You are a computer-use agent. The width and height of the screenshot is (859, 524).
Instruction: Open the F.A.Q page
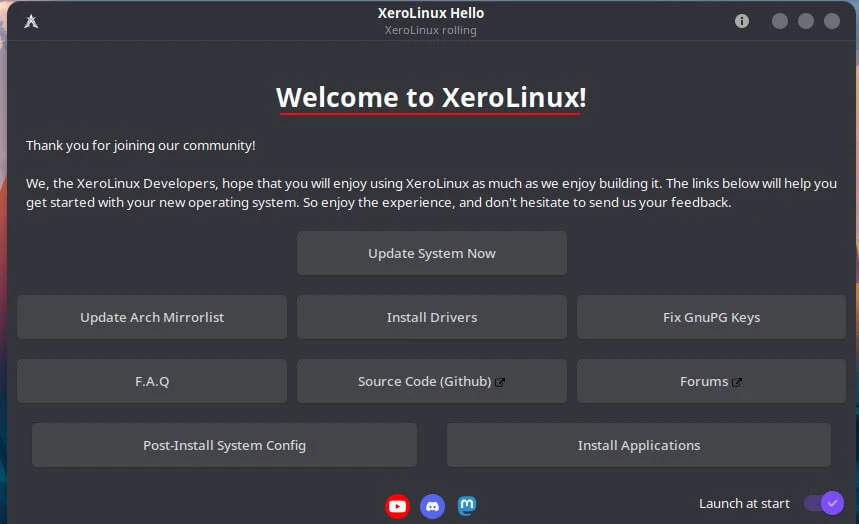[152, 381]
